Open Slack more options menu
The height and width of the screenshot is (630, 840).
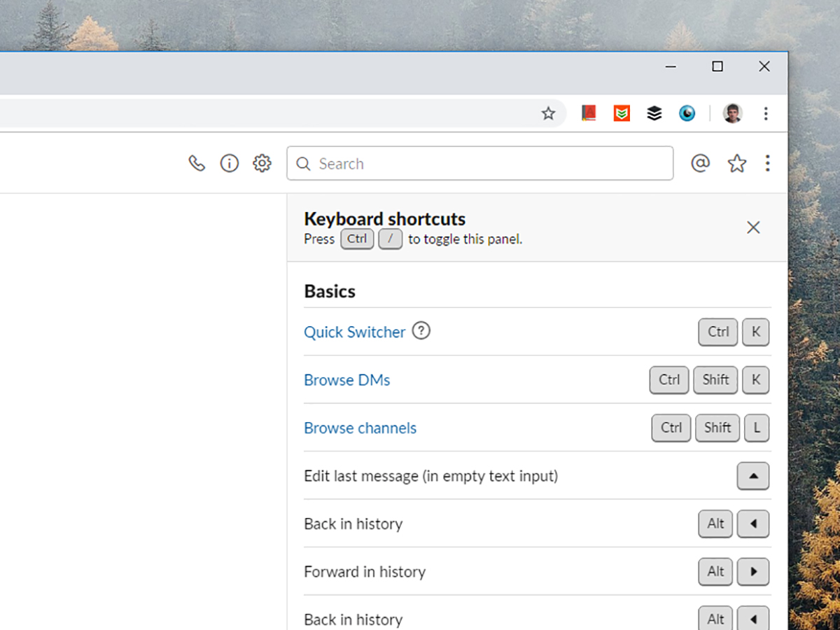coord(768,164)
